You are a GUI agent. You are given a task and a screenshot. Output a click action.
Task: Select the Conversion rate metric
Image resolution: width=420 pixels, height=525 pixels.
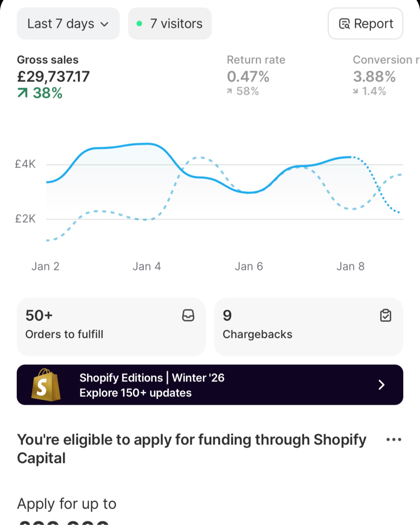coord(386,75)
